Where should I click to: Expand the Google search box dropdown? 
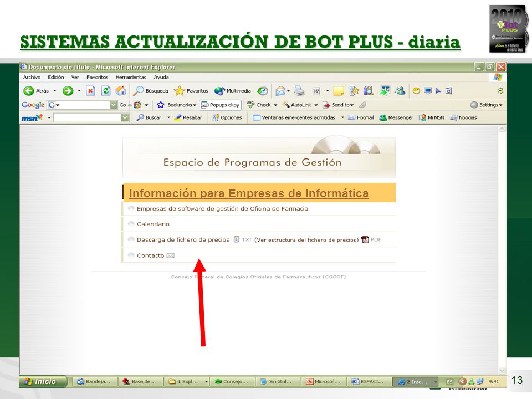point(113,105)
